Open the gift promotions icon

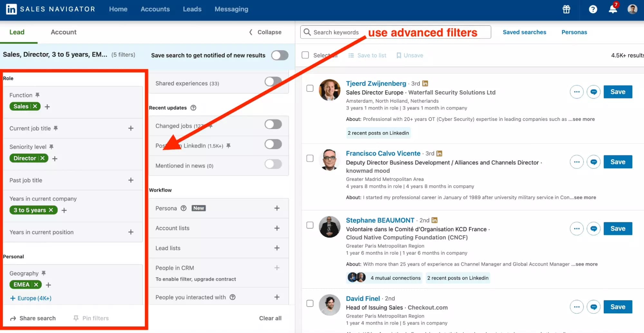566,9
